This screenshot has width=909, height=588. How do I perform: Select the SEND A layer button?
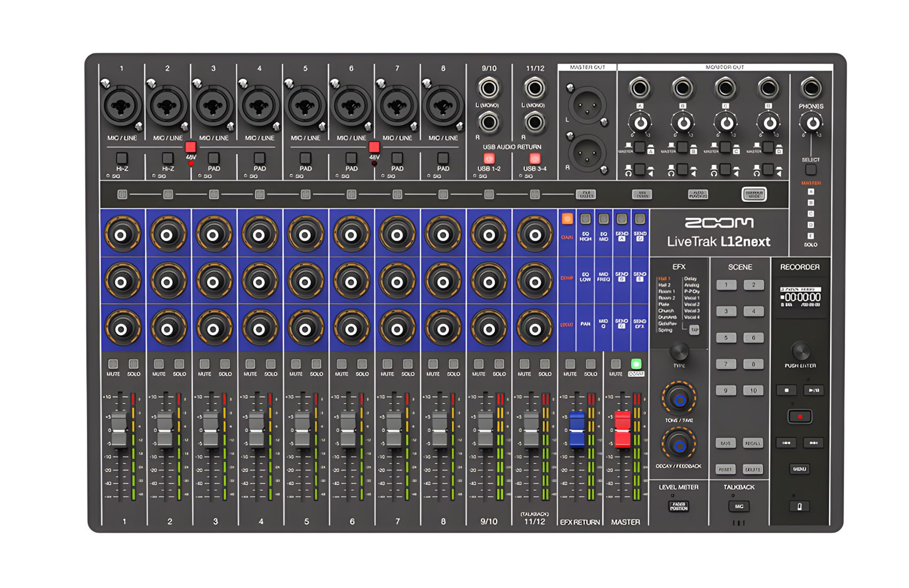coord(621,219)
